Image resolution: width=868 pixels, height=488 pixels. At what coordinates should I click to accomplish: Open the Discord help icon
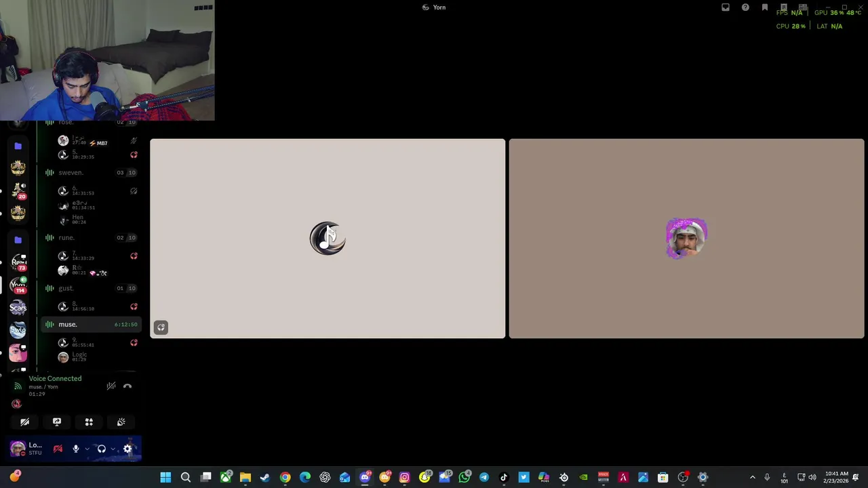click(x=745, y=7)
